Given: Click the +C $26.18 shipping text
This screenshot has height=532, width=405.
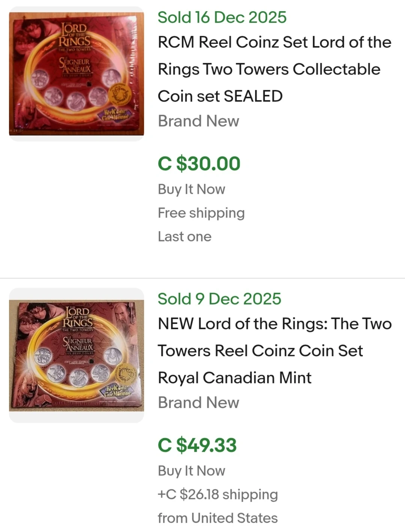Looking at the screenshot, I should [218, 494].
